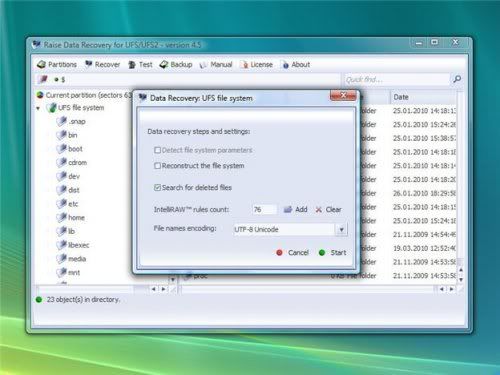This screenshot has height=375, width=500.
Task: Open the Manual book icon
Action: pyautogui.click(x=203, y=65)
